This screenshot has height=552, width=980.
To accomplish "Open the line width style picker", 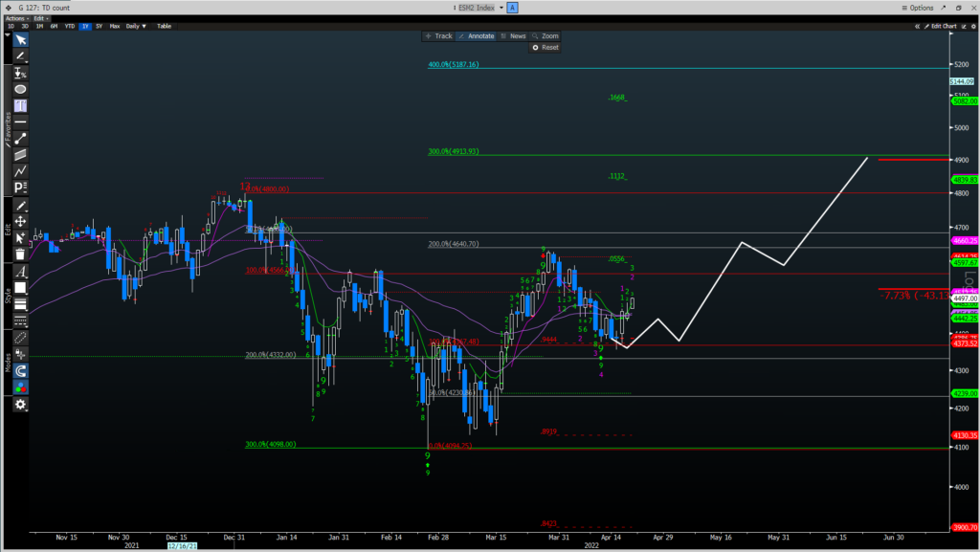I will (x=21, y=304).
